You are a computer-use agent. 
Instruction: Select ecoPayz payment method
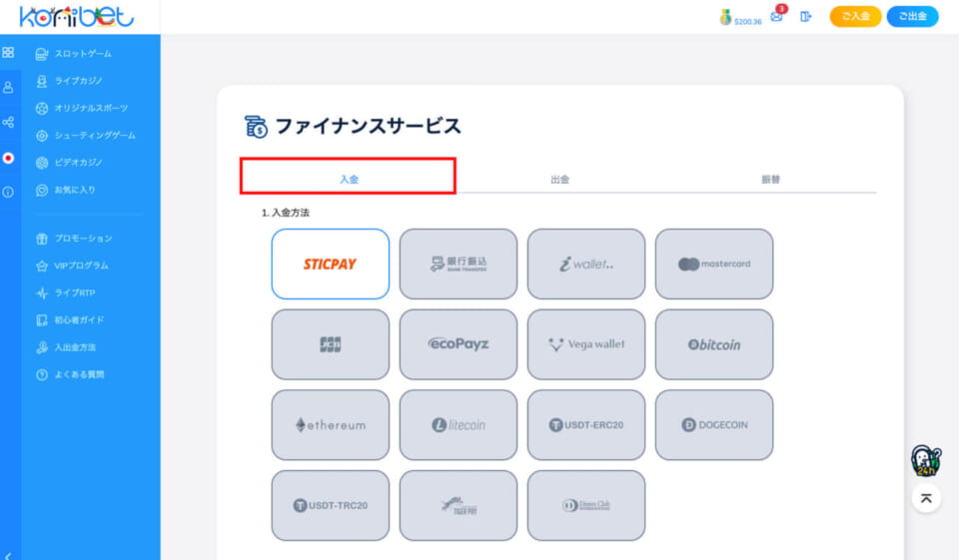(459, 344)
